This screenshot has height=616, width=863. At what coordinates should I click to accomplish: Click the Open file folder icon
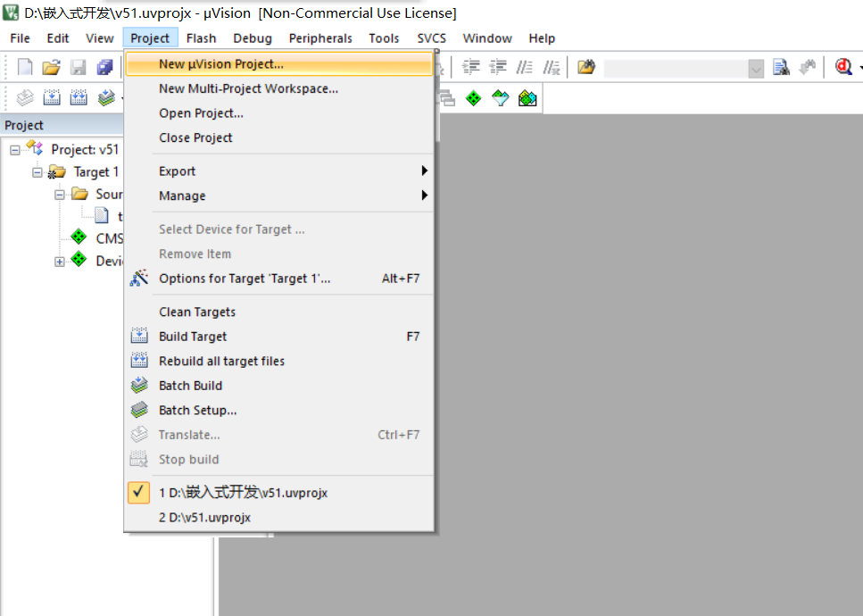[51, 67]
